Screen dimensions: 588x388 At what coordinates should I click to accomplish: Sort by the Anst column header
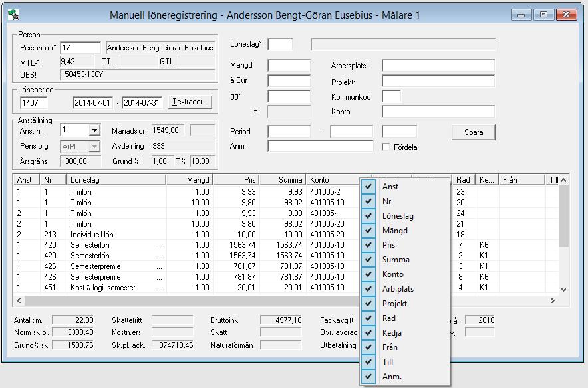(26, 180)
